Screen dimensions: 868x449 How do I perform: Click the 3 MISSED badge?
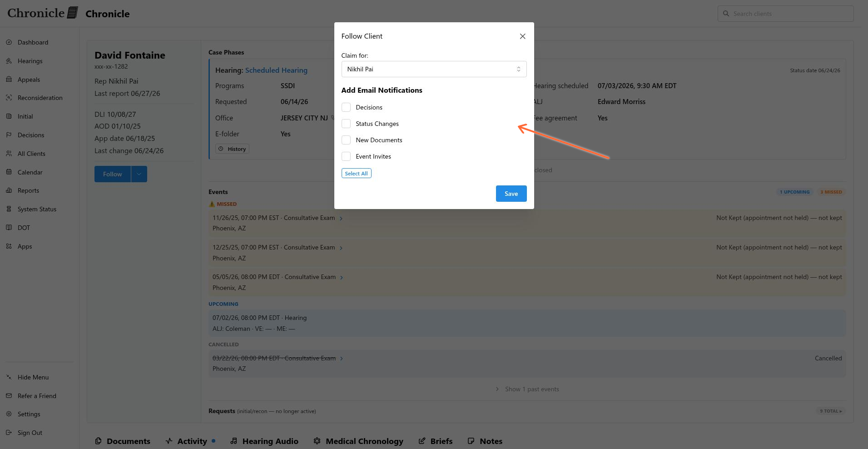pos(831,192)
